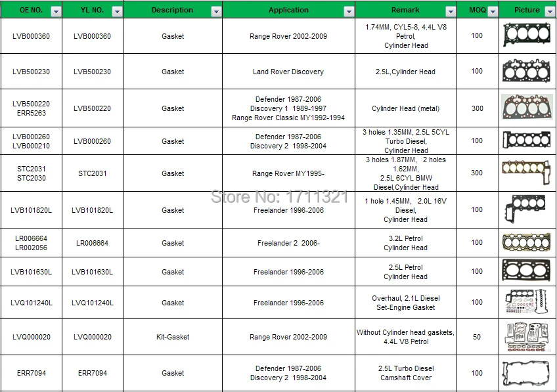The height and width of the screenshot is (392, 557).
Task: Click the Application column header
Action: click(x=288, y=10)
